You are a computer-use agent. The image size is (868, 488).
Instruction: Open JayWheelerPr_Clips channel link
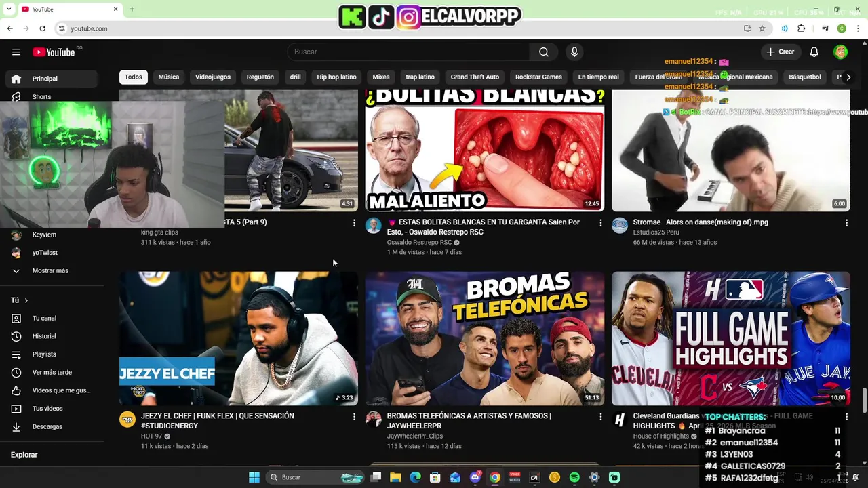(x=415, y=436)
